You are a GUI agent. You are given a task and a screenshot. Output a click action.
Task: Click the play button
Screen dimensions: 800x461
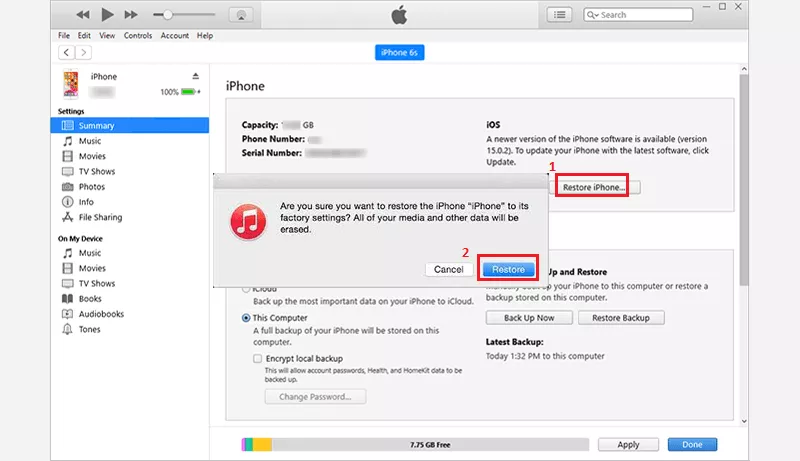pyautogui.click(x=107, y=15)
